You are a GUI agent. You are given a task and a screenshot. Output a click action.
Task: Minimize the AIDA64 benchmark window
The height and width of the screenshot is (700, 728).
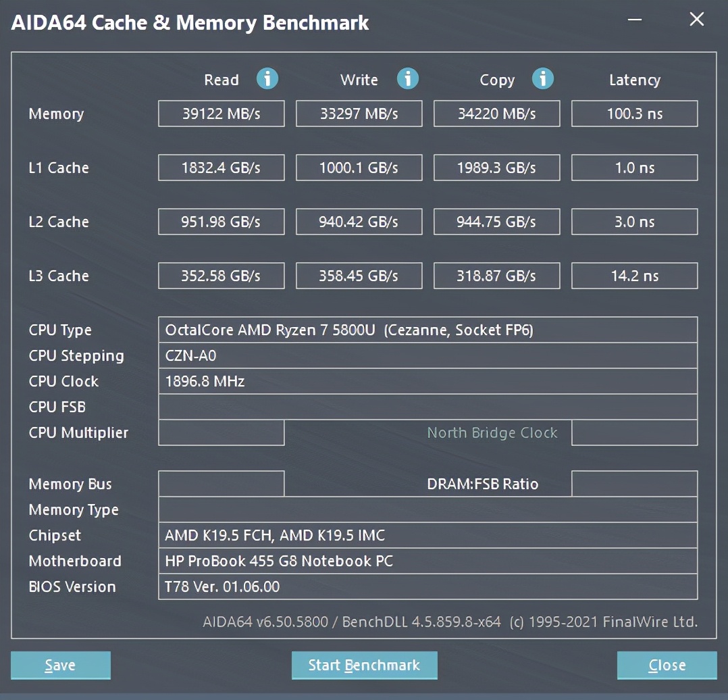click(635, 20)
